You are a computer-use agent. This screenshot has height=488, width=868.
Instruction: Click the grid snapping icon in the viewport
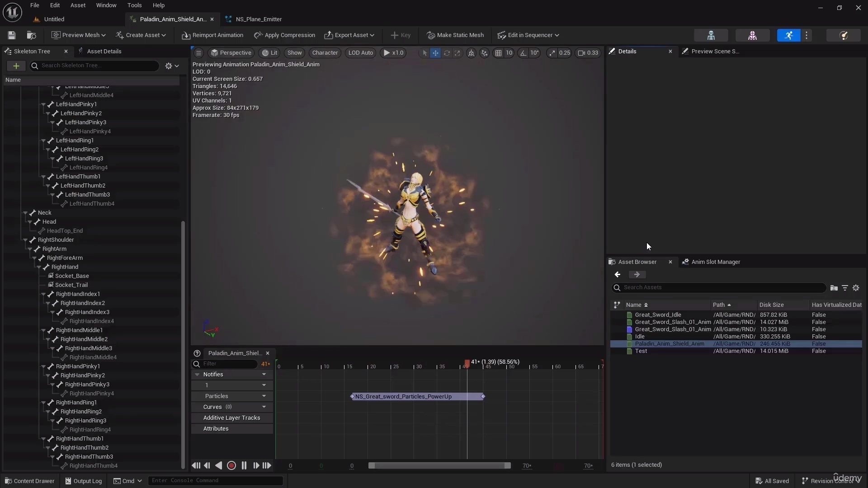[x=499, y=53]
